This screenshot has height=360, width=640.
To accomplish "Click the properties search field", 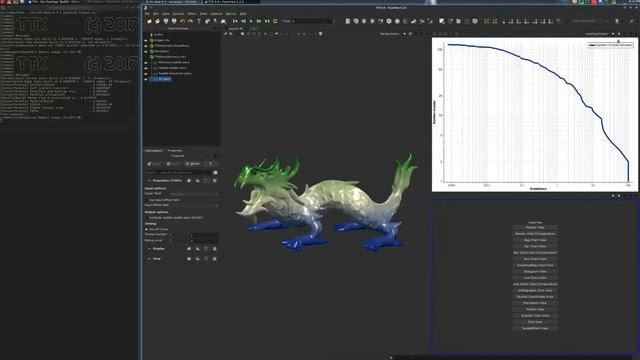I will click(179, 173).
